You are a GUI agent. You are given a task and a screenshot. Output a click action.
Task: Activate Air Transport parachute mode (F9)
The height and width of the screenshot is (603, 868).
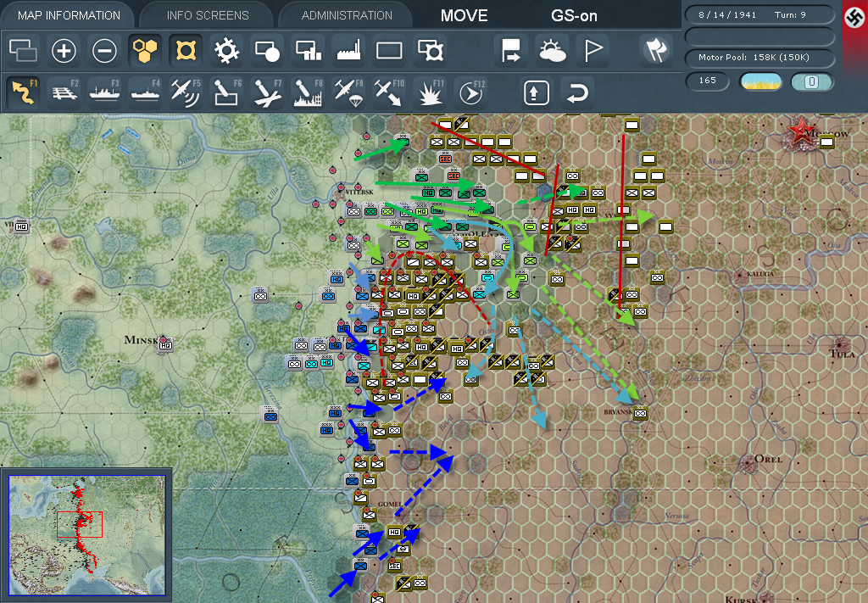(x=348, y=92)
